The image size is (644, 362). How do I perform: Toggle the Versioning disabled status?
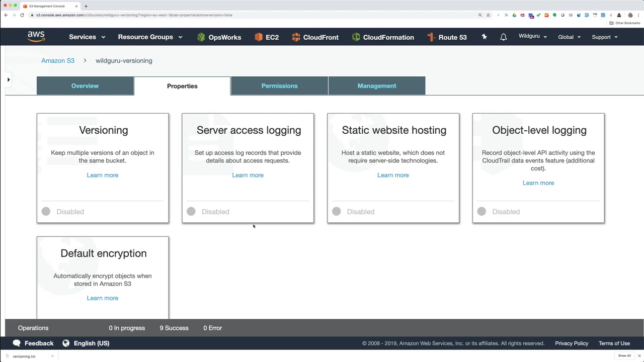[x=46, y=212]
